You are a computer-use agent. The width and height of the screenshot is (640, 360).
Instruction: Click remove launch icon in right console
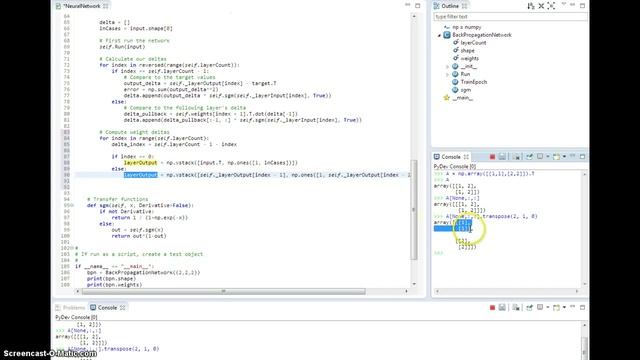pyautogui.click(x=502, y=157)
